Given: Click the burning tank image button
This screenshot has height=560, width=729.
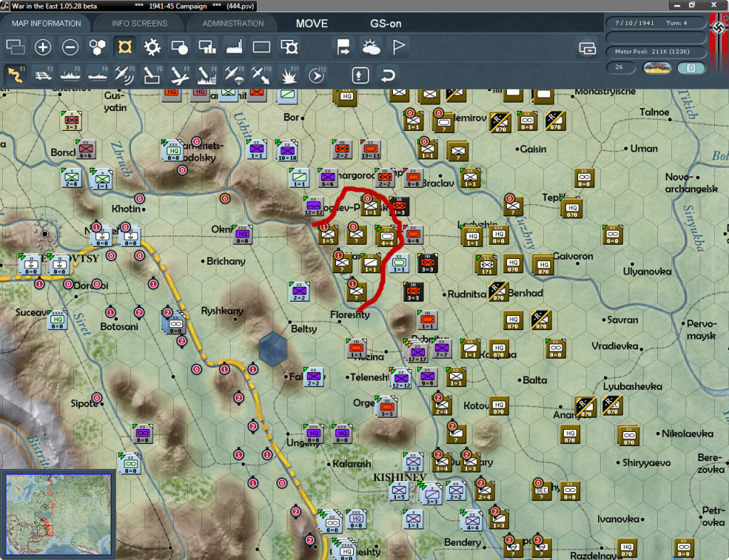Looking at the screenshot, I should coord(657,68).
